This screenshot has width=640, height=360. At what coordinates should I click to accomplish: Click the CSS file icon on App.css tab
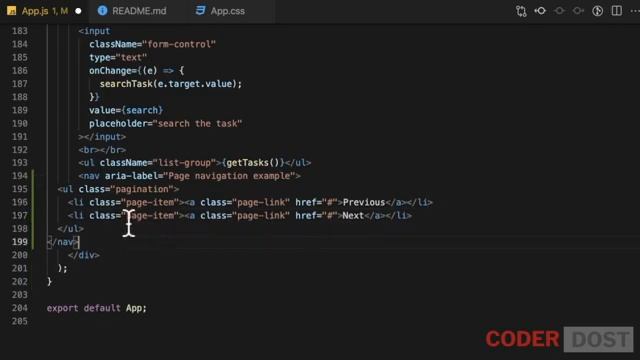(x=200, y=11)
